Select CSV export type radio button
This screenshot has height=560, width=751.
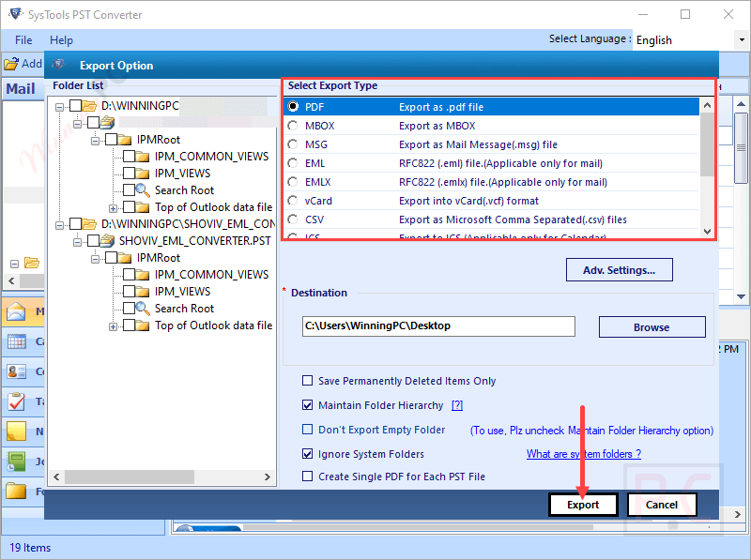coord(293,219)
